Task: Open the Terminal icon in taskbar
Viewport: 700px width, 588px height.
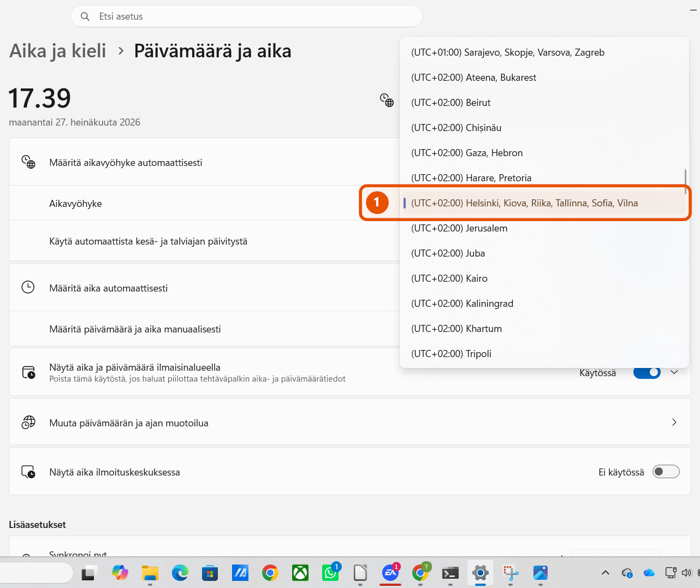Action: [450, 573]
